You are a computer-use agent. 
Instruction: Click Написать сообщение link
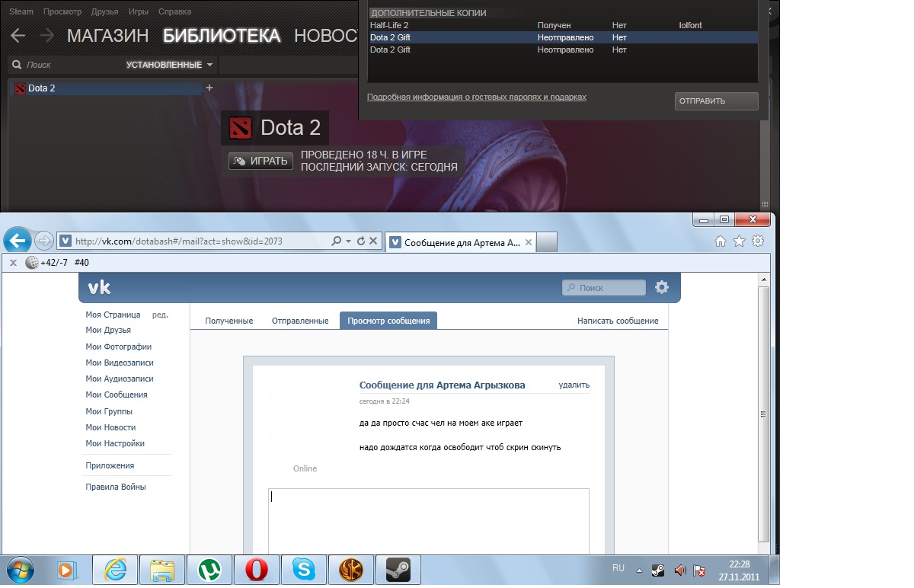618,321
